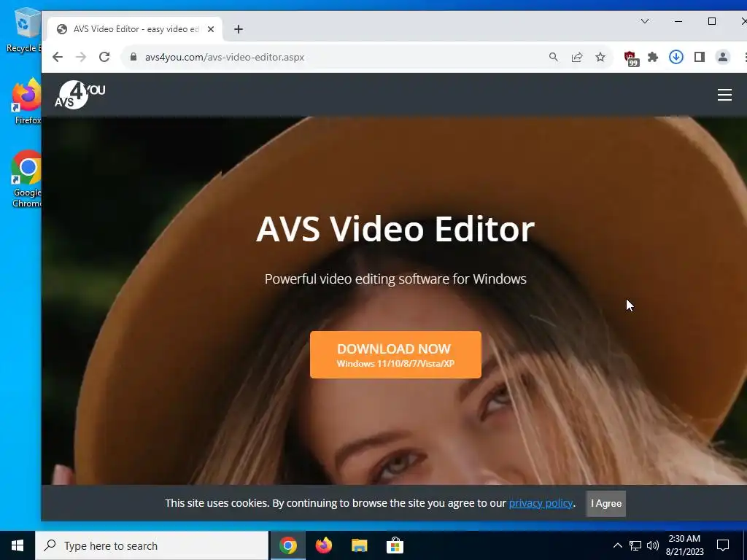Select the Recycle Bin desktop icon
Screen dimensions: 747x560
24,31
